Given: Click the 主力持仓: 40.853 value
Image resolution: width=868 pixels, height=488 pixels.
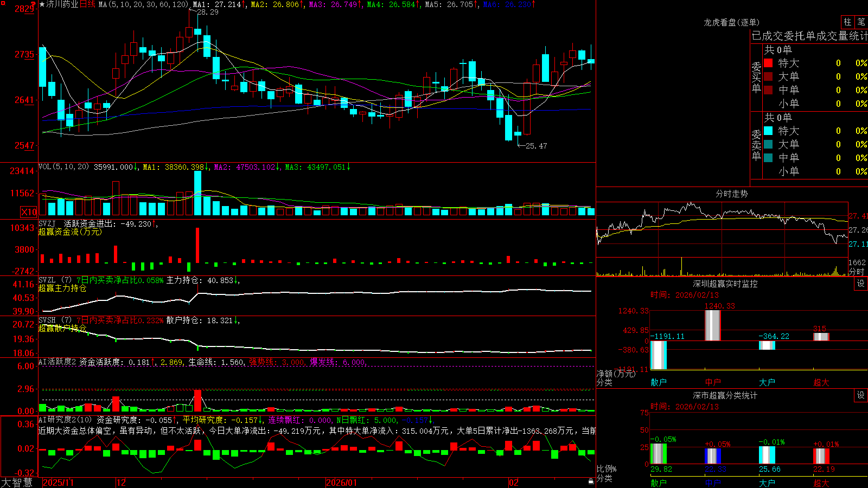Looking at the screenshot, I should click(200, 280).
